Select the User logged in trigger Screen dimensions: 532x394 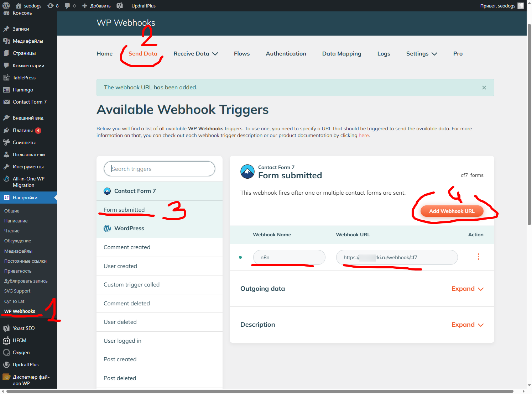pos(160,341)
